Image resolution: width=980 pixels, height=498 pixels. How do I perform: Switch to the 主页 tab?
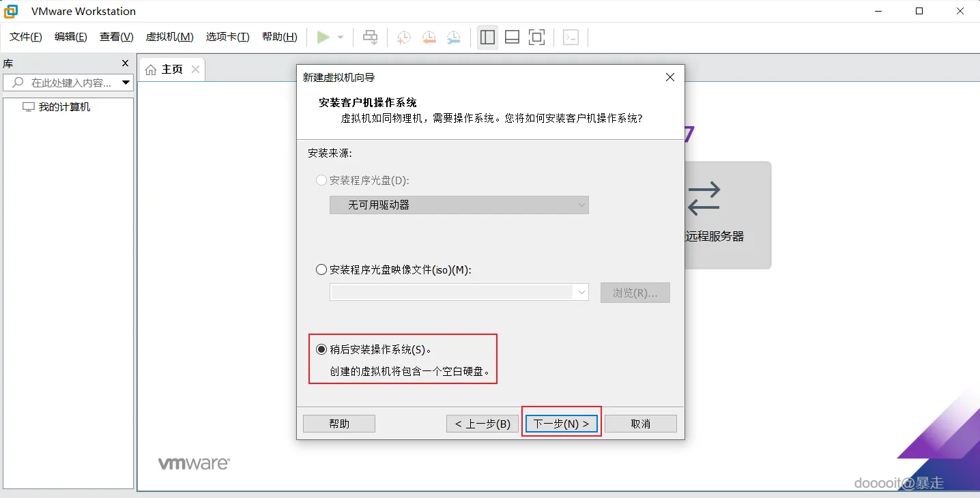[x=171, y=68]
